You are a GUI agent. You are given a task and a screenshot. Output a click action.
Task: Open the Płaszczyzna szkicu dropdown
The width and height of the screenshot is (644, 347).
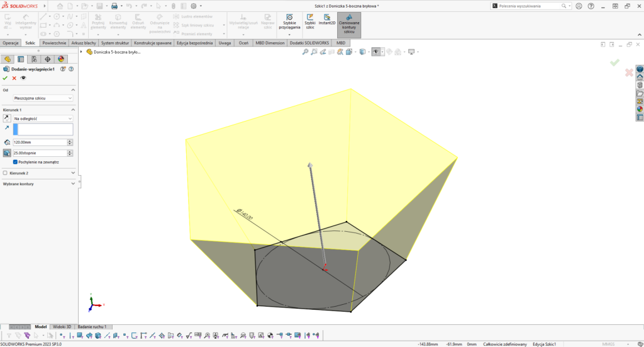(43, 98)
